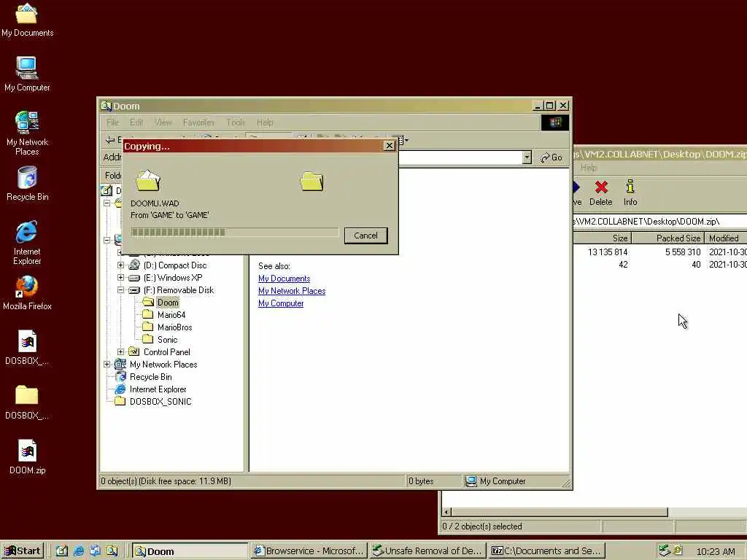The height and width of the screenshot is (560, 747).
Task: Open the Start menu
Action: coord(22,551)
